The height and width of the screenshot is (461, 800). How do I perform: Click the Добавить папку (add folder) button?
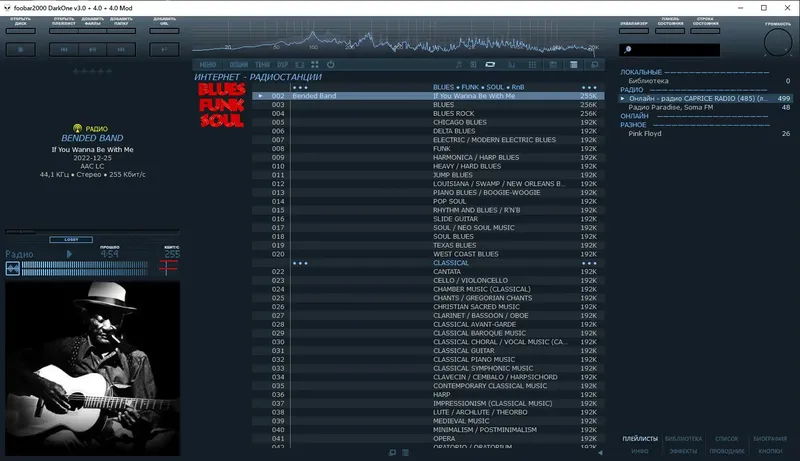point(121,31)
